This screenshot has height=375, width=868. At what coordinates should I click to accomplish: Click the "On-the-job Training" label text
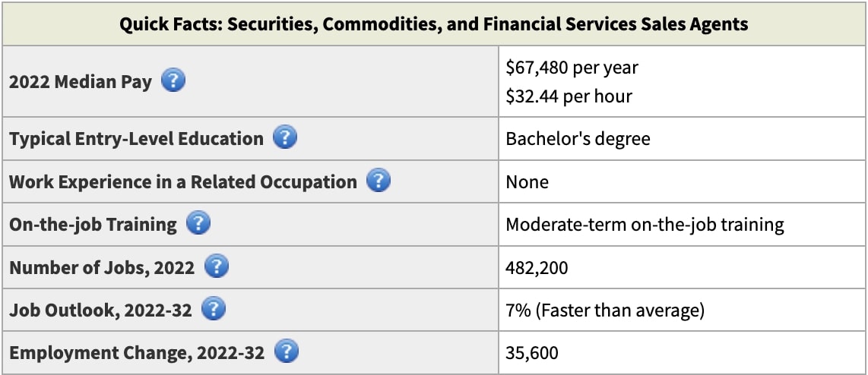[x=93, y=225]
